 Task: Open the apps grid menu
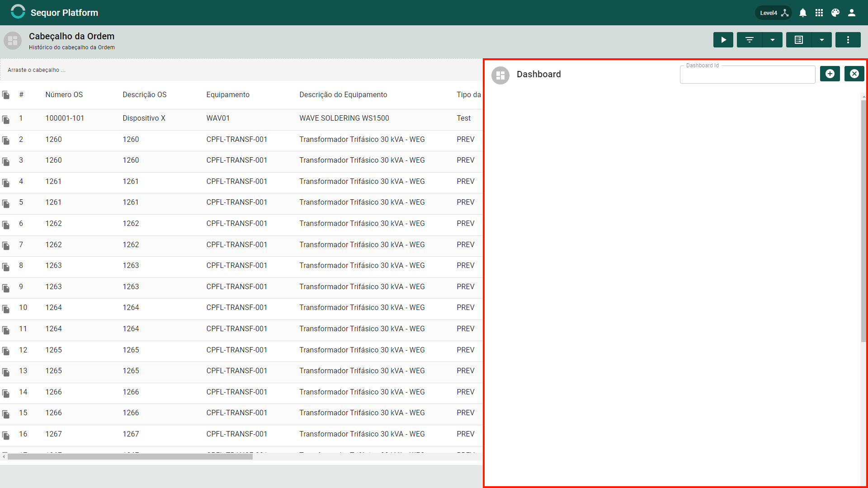coord(819,13)
